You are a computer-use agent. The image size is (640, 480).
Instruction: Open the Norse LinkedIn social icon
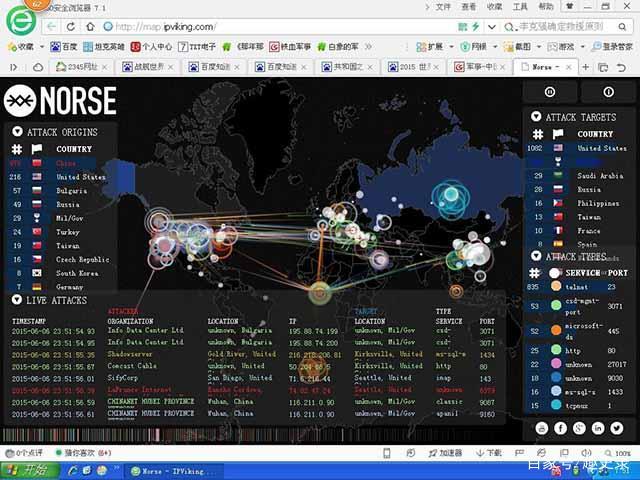(598, 428)
